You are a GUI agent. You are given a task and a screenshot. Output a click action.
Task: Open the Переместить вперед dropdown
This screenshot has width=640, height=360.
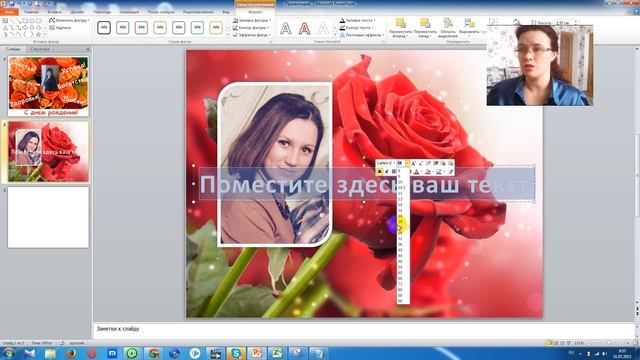(400, 28)
